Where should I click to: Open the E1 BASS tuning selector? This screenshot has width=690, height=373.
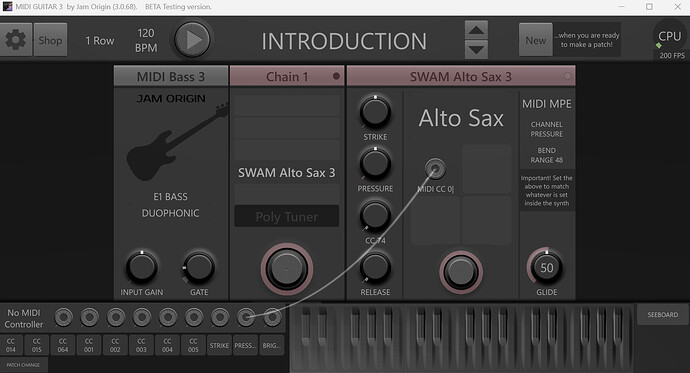[x=170, y=197]
